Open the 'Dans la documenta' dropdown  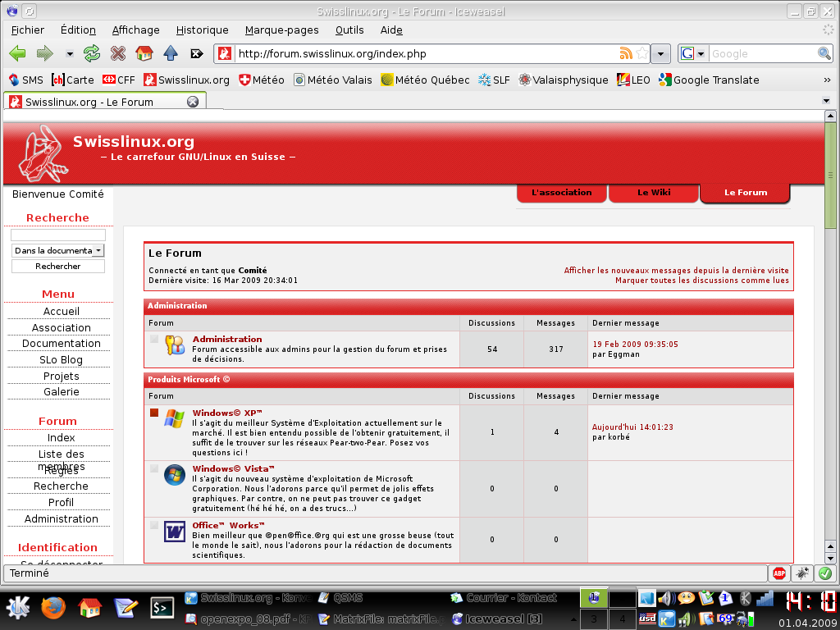click(x=57, y=250)
